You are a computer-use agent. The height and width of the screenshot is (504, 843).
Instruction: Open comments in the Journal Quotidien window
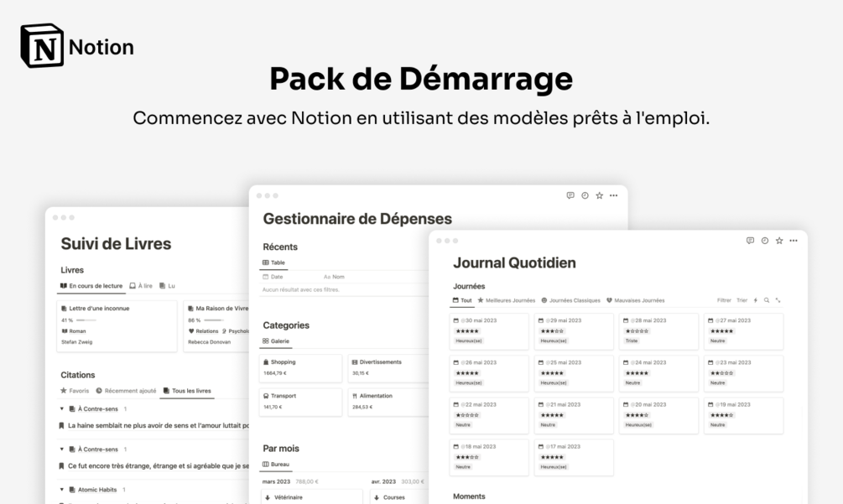coord(750,241)
